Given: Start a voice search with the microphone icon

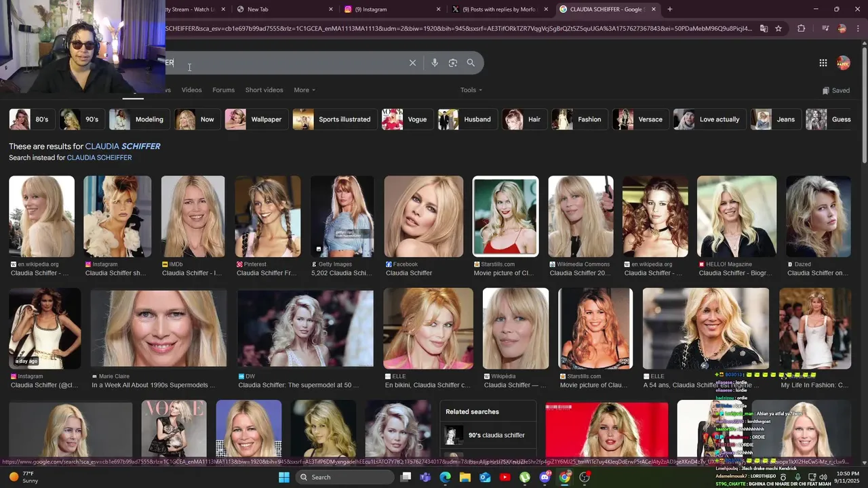Looking at the screenshot, I should point(435,63).
